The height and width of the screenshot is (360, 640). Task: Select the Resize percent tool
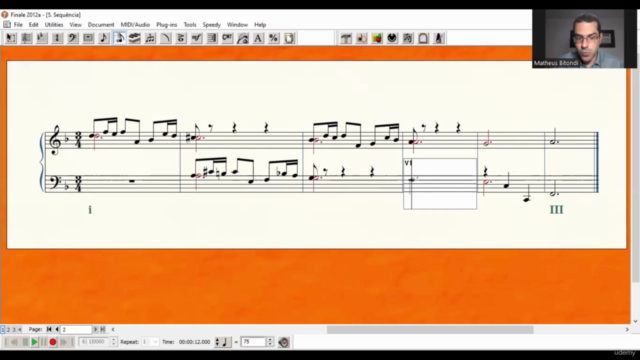coord(273,38)
